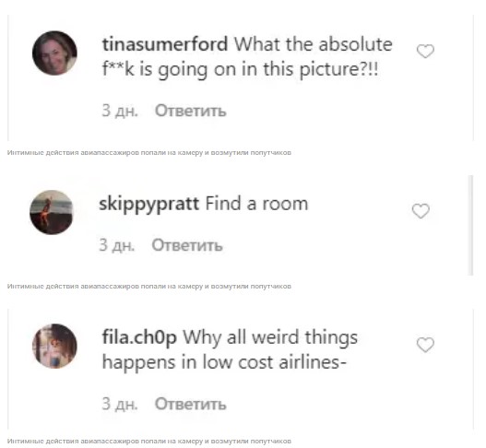
Task: Like tinasumerford's comment with the heart
Action: tap(425, 51)
